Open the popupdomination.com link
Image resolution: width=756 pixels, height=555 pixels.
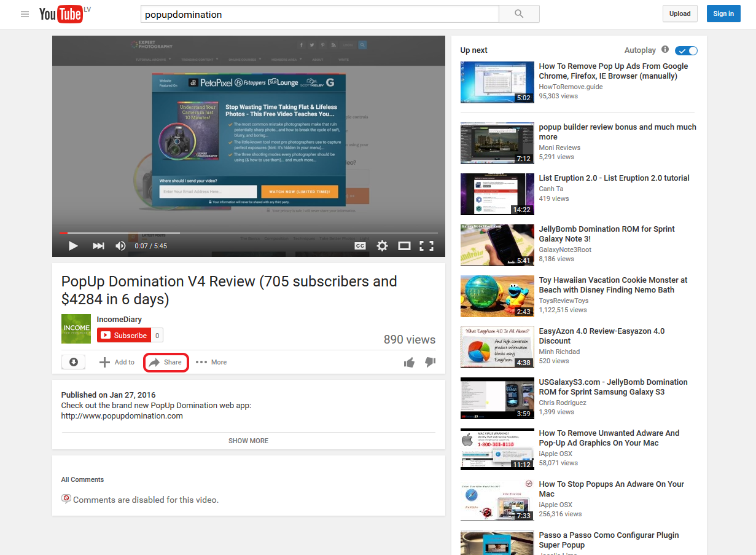(122, 415)
